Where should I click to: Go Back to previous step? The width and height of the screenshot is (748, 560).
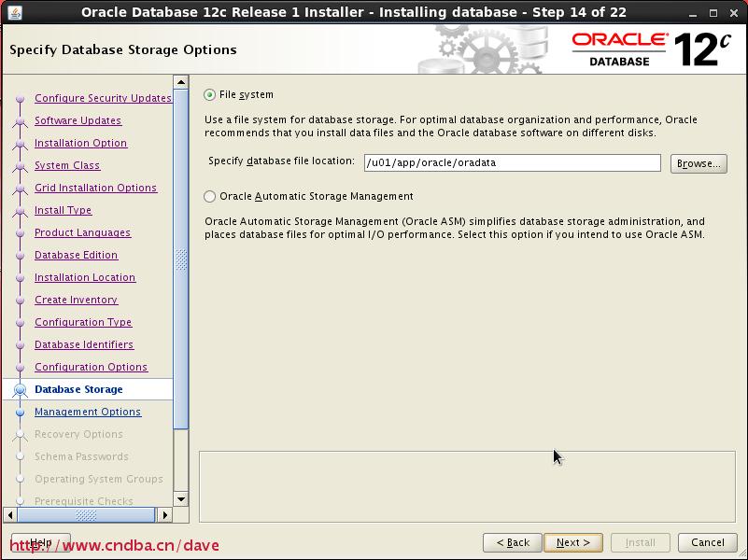(513, 542)
